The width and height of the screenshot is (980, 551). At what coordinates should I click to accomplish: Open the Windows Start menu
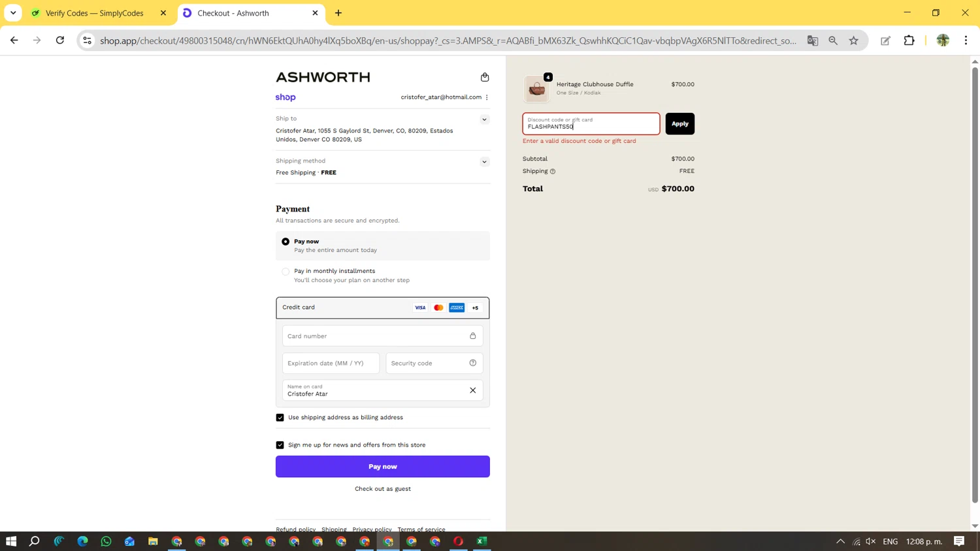tap(11, 541)
